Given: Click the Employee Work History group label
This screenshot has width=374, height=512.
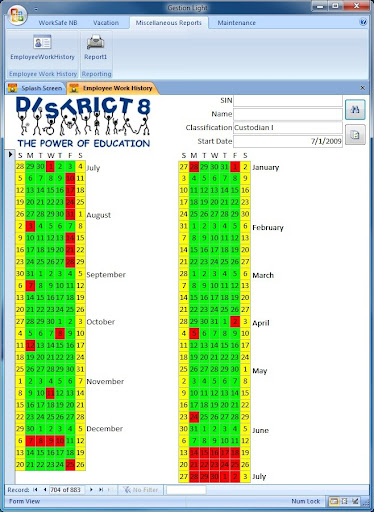Looking at the screenshot, I should click(x=43, y=74).
